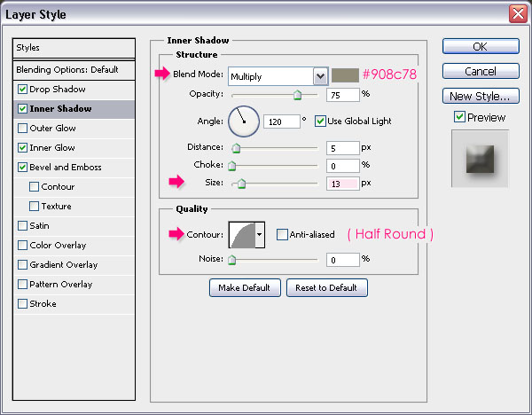Select Blending Options: Default in the list
Image resolution: width=532 pixels, height=415 pixels.
point(67,69)
